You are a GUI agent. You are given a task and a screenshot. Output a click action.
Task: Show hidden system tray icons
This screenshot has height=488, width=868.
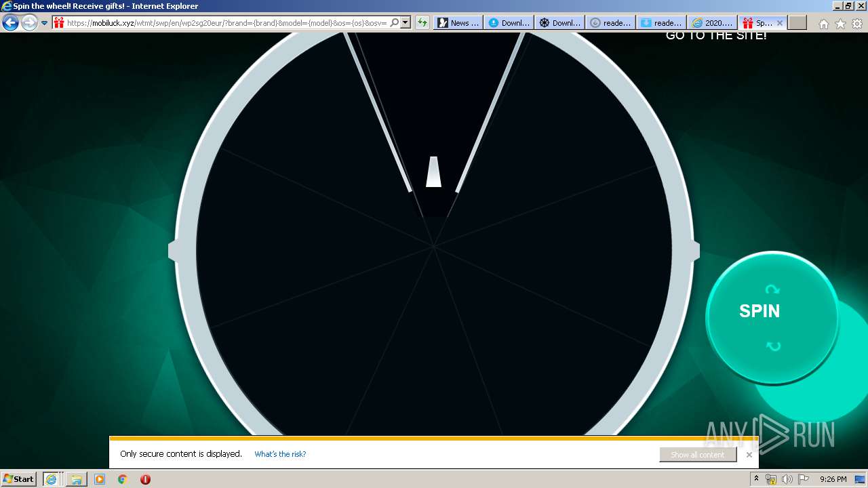coord(755,479)
